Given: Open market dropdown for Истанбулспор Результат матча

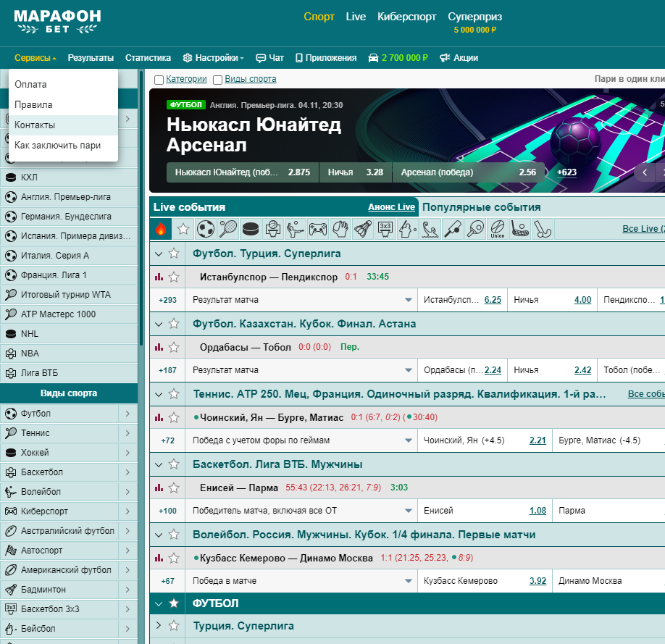Looking at the screenshot, I should pos(409,300).
